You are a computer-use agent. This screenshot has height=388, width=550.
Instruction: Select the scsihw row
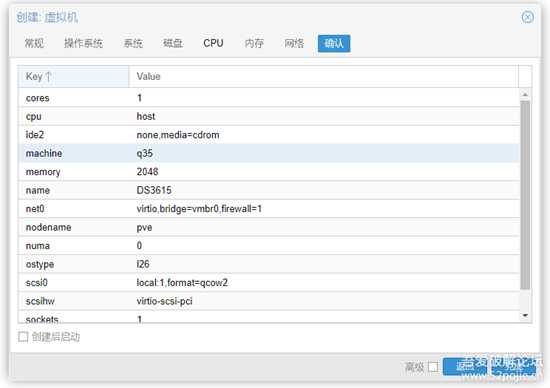coord(269,301)
